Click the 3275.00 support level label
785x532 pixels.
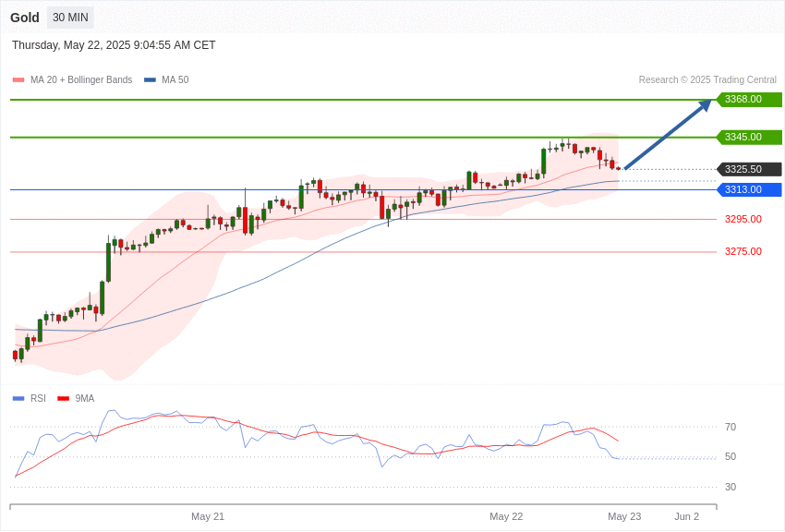click(x=743, y=252)
